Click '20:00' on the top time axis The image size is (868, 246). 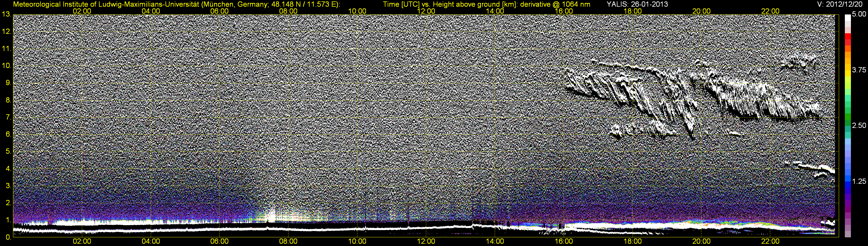click(702, 11)
